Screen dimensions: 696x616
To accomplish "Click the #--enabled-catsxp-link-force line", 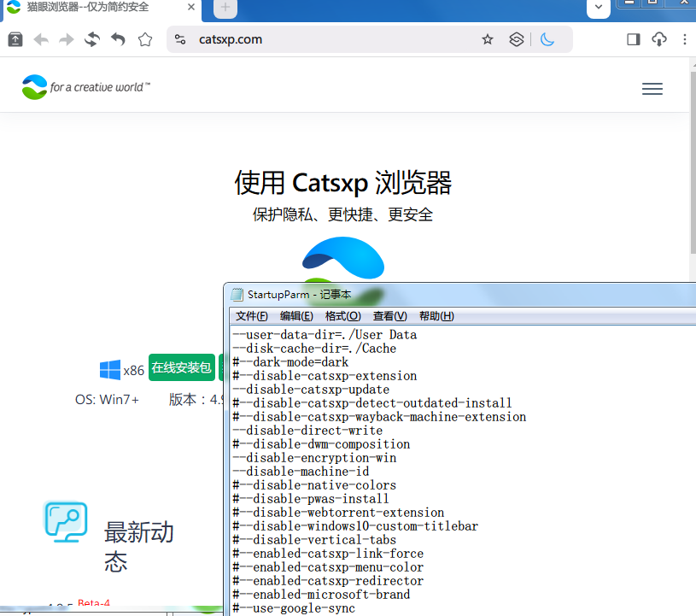I will [328, 554].
